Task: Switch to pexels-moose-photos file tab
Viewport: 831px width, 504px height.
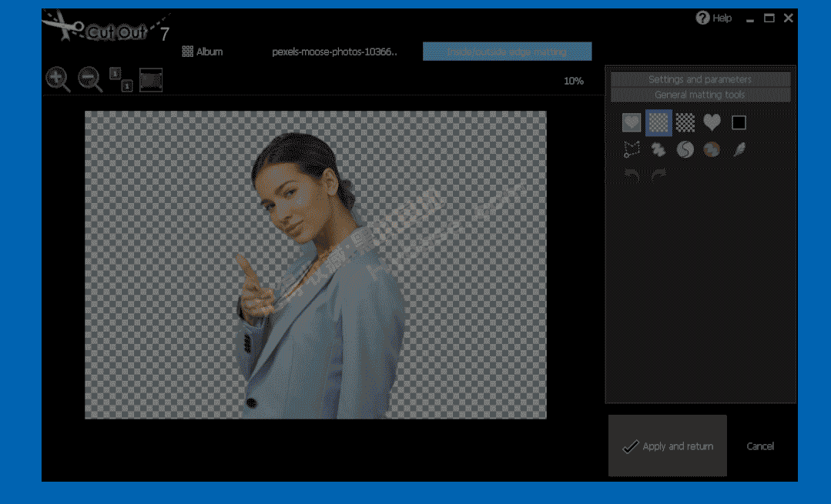Action: [334, 52]
